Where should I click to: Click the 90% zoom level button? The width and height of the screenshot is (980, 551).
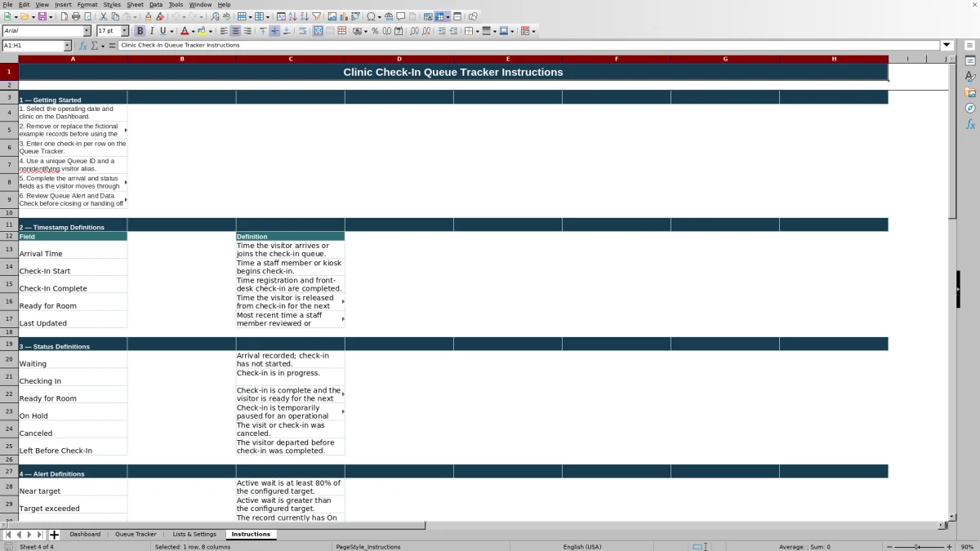tap(967, 547)
